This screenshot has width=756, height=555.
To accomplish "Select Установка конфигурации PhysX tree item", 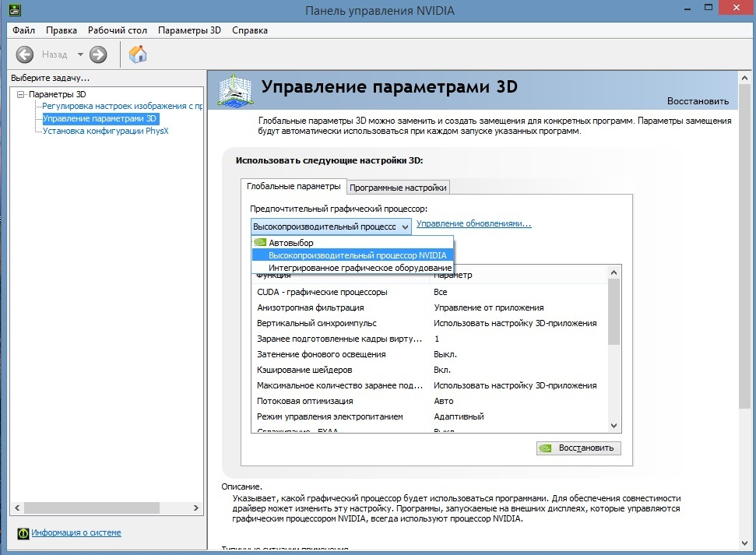I will pyautogui.click(x=105, y=131).
